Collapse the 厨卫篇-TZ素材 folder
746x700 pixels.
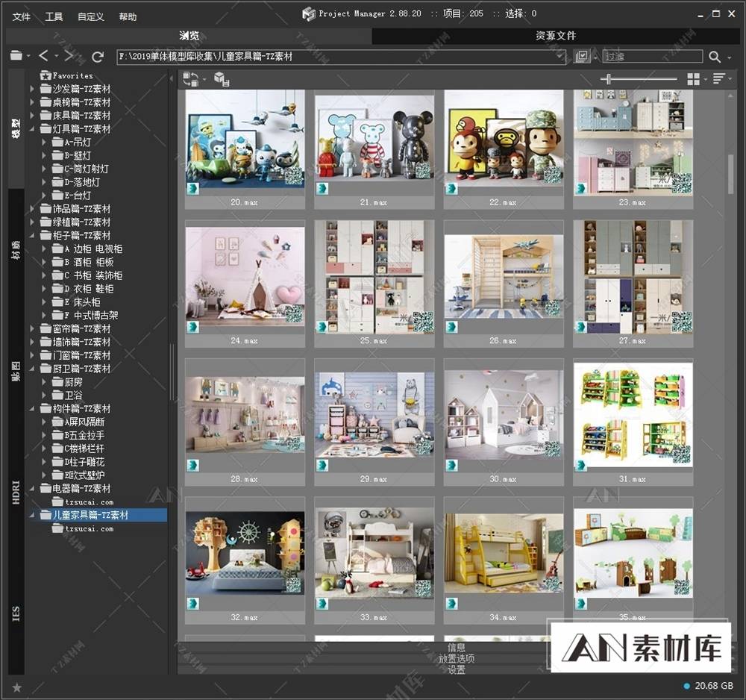click(x=32, y=369)
